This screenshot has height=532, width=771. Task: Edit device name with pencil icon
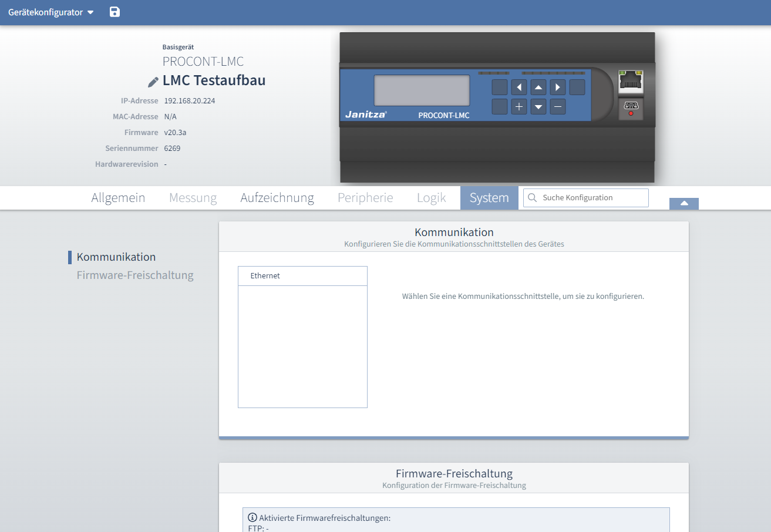pyautogui.click(x=153, y=82)
